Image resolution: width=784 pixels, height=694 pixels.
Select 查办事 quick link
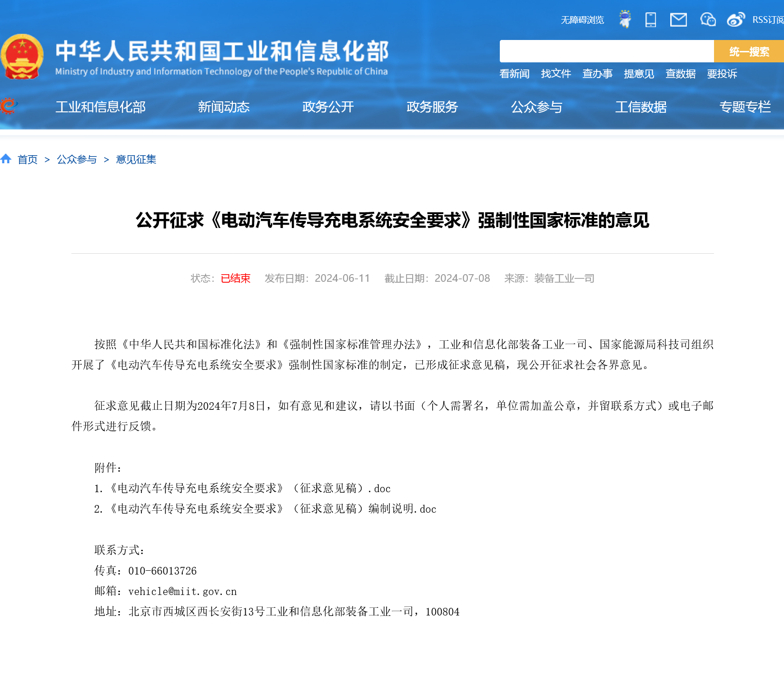pos(597,74)
